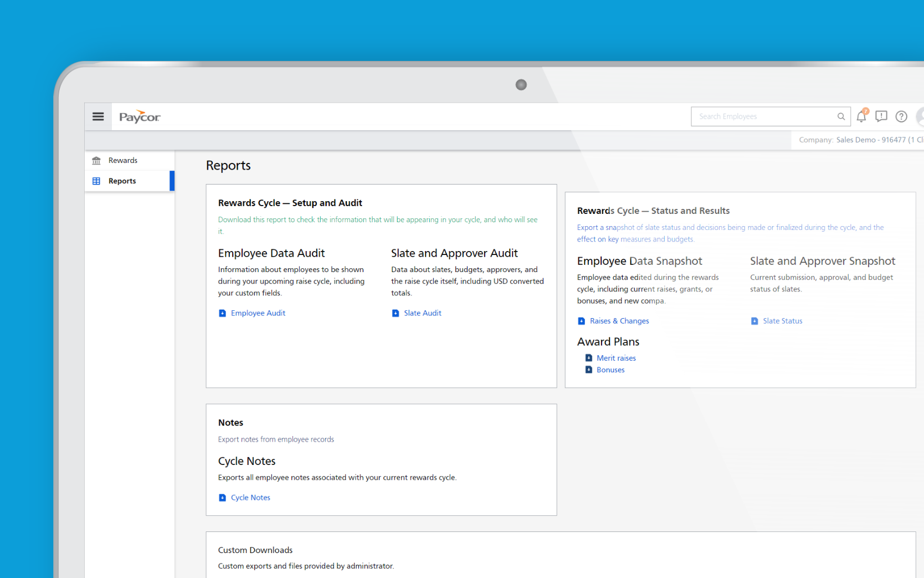This screenshot has width=924, height=578.
Task: Open the Slate Status report link
Action: (782, 321)
